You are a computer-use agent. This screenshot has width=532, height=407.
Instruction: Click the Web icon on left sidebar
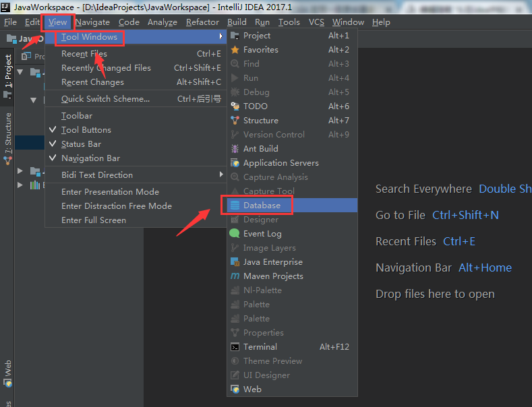click(x=7, y=384)
